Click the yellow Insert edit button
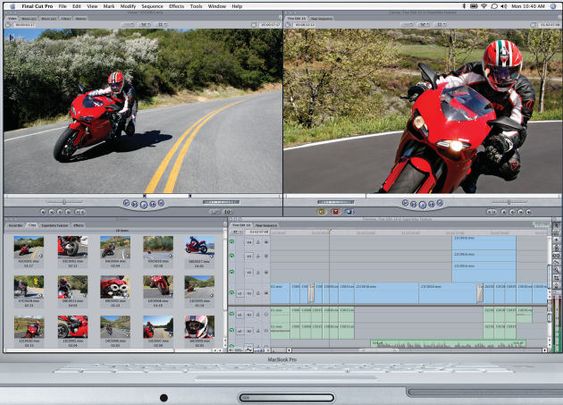Image resolution: width=563 pixels, height=405 pixels. coord(322,212)
